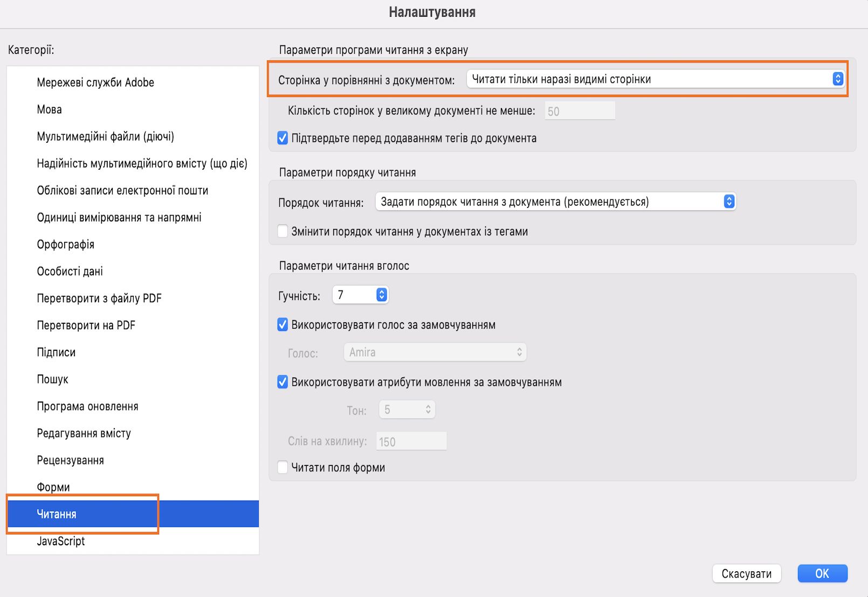This screenshot has width=868, height=597.
Task: Open the volume level dropdown
Action: [360, 295]
